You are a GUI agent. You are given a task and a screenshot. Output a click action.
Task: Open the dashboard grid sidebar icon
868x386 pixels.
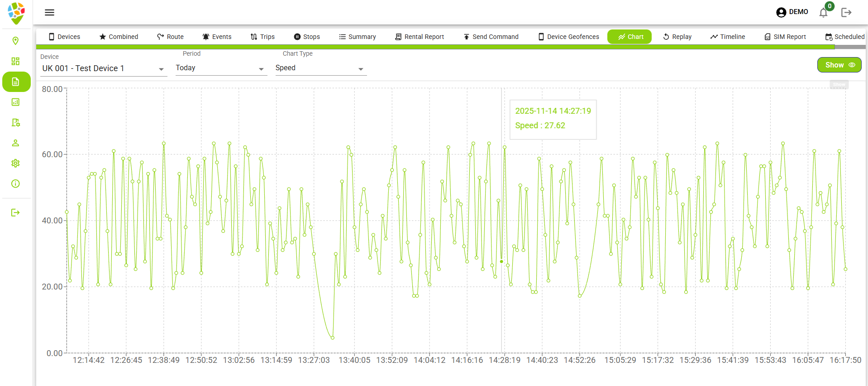click(15, 61)
